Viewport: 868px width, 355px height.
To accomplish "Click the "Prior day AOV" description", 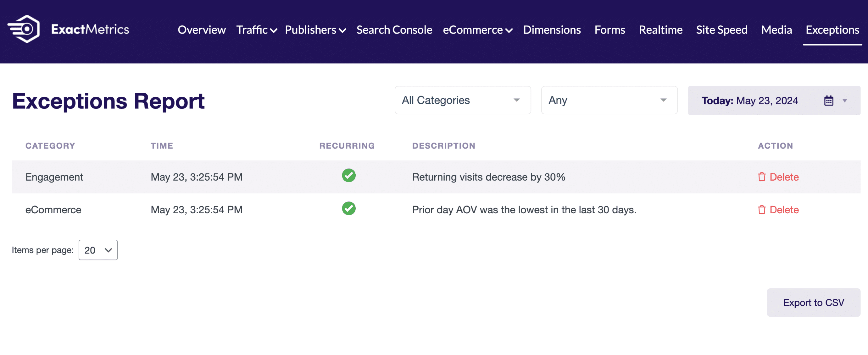I will (x=524, y=210).
